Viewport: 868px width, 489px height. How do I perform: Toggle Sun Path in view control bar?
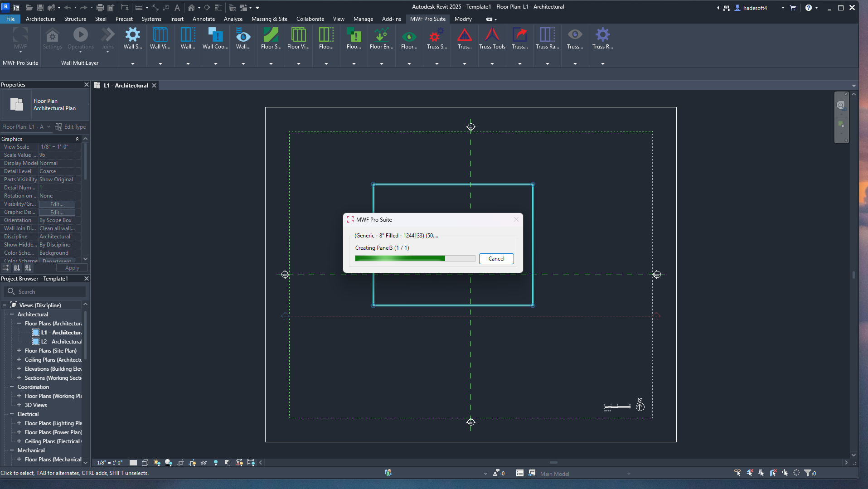tap(157, 463)
